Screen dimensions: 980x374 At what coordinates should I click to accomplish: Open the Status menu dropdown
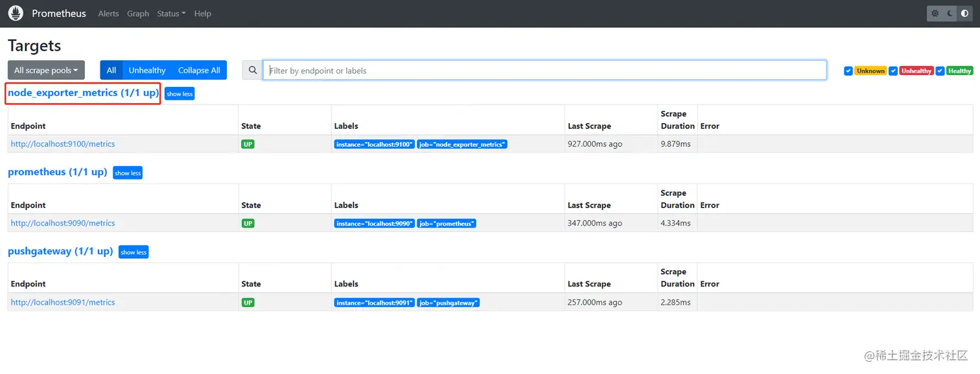[170, 13]
